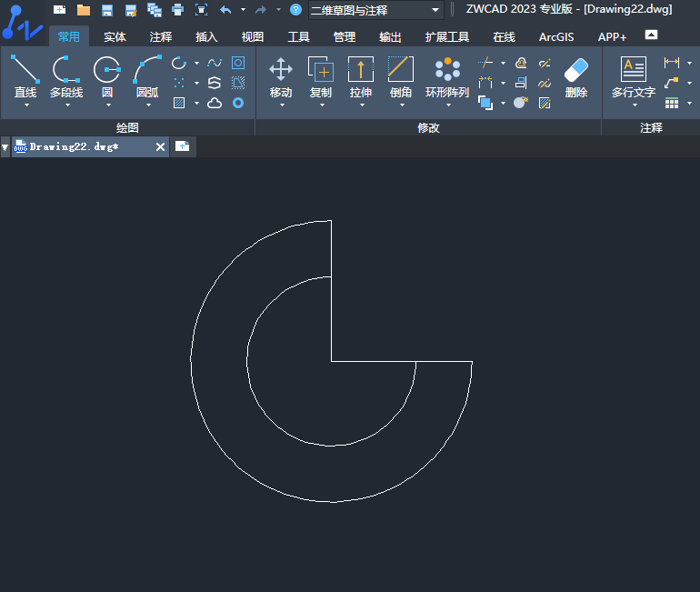Image resolution: width=700 pixels, height=592 pixels.
Task: Click the donut ring icon
Action: pyautogui.click(x=238, y=103)
